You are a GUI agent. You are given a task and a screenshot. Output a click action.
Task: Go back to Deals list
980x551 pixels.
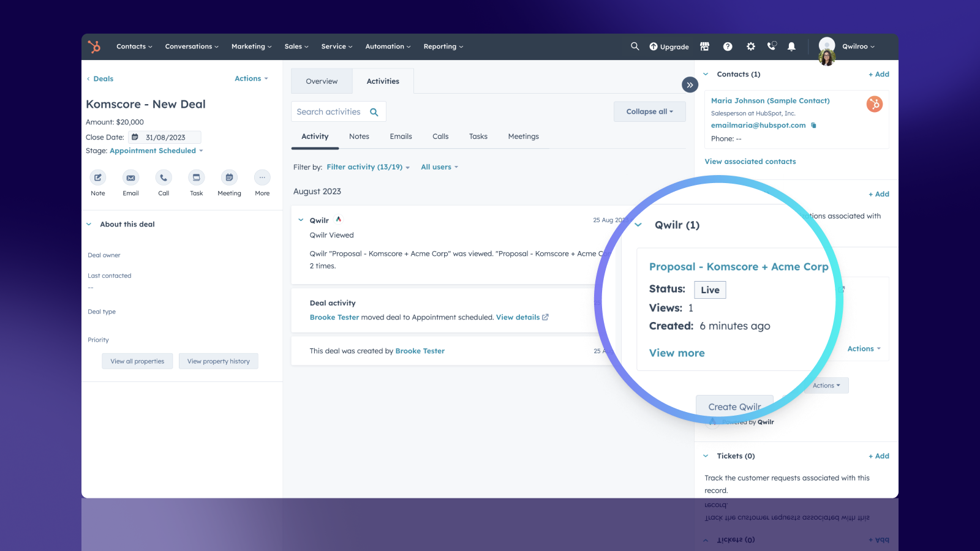tap(100, 79)
